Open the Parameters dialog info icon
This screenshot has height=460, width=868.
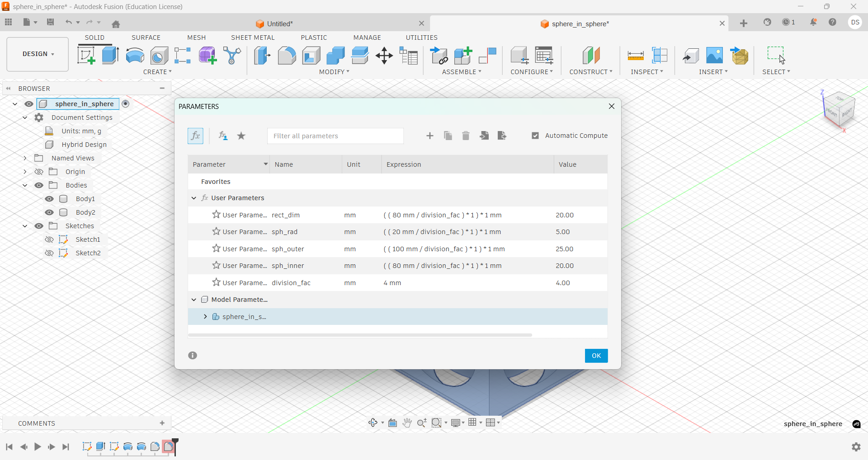(193, 355)
